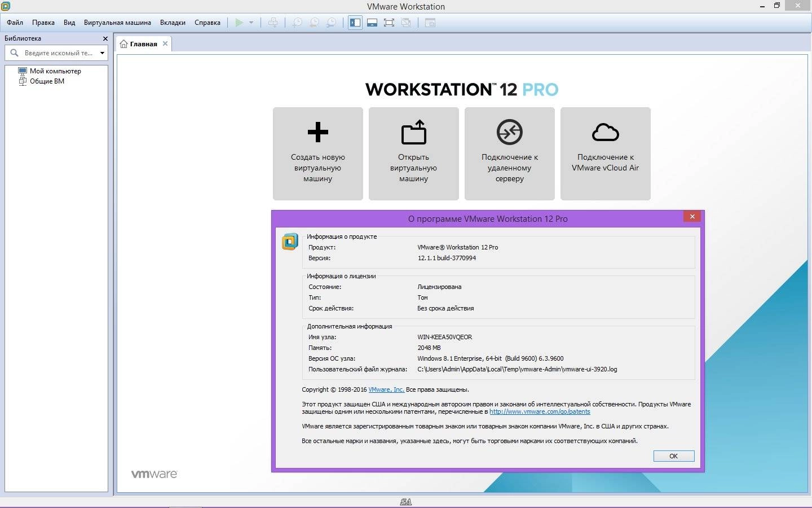This screenshot has height=508, width=812.
Task: Open the Справка menu
Action: [208, 23]
